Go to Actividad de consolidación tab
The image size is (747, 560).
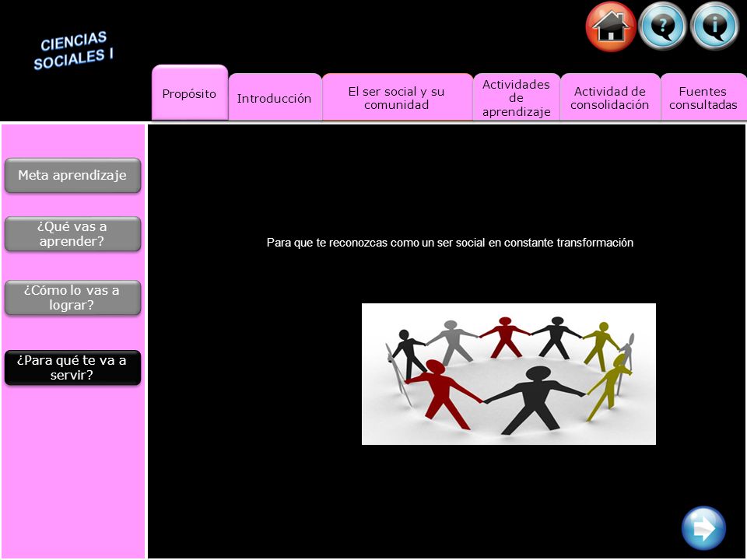pyautogui.click(x=610, y=97)
